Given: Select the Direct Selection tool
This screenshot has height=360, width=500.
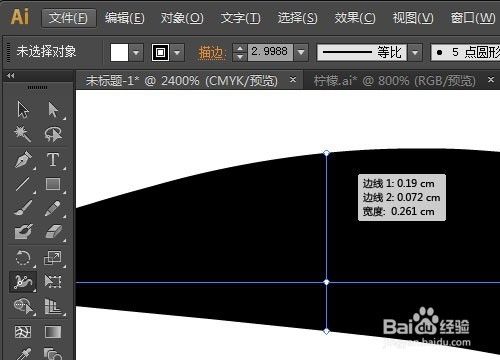Looking at the screenshot, I should (x=53, y=110).
